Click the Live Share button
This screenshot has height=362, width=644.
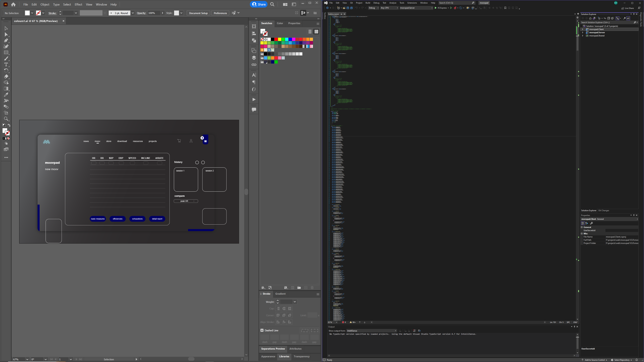point(628,8)
